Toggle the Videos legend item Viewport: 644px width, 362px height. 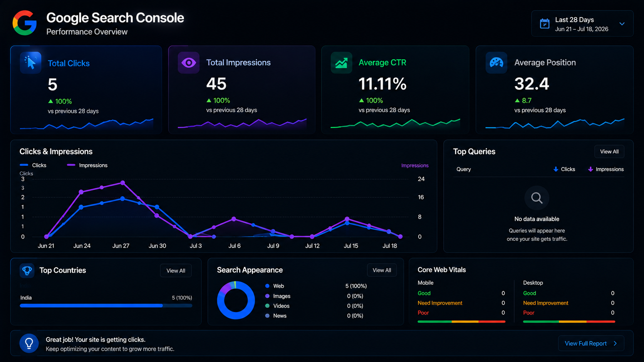tap(277, 306)
